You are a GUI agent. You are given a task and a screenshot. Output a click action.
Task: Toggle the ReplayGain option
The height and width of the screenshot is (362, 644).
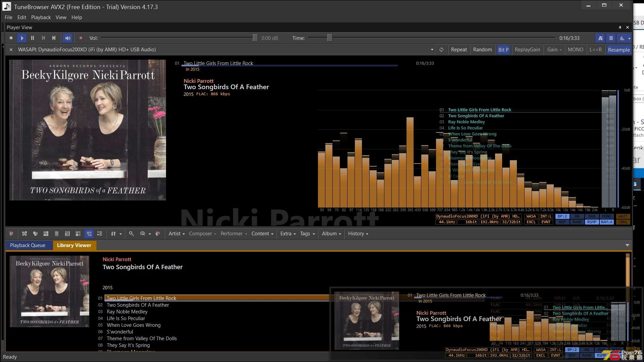click(527, 50)
